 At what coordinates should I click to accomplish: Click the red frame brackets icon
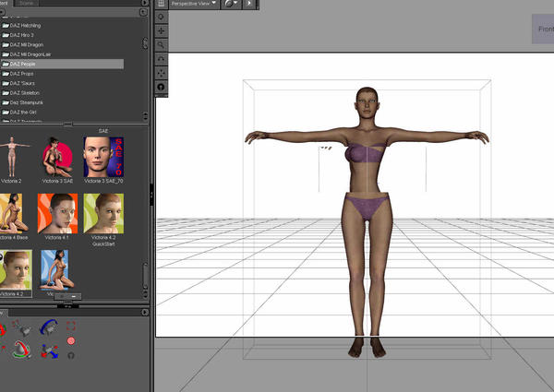pyautogui.click(x=71, y=326)
